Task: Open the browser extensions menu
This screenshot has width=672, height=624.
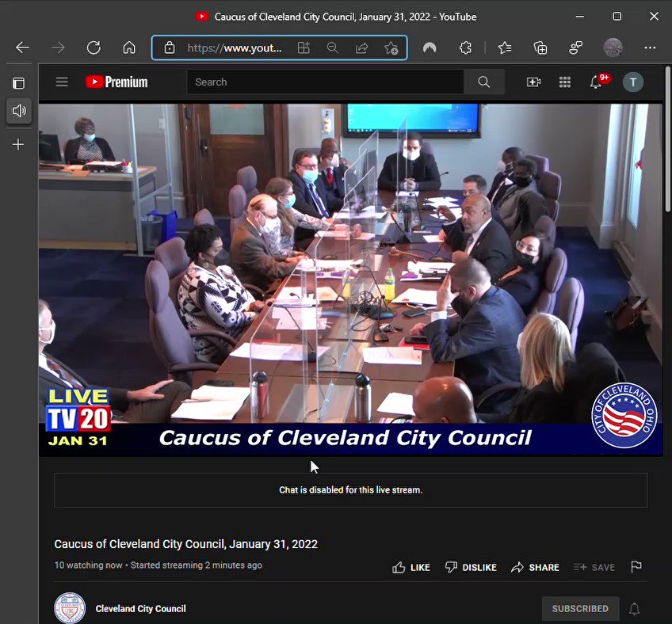Action: pos(465,48)
